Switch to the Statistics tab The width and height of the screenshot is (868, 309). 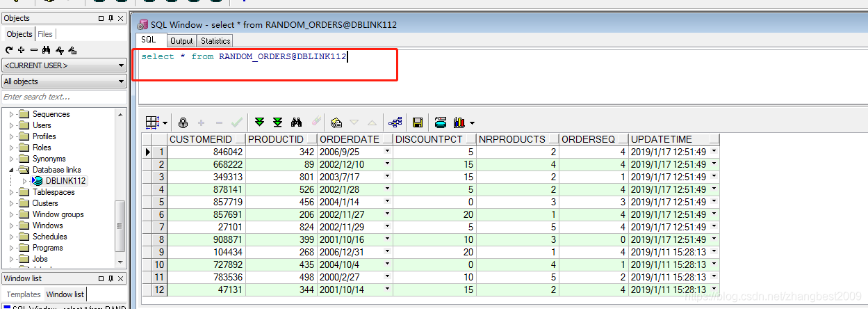[215, 41]
